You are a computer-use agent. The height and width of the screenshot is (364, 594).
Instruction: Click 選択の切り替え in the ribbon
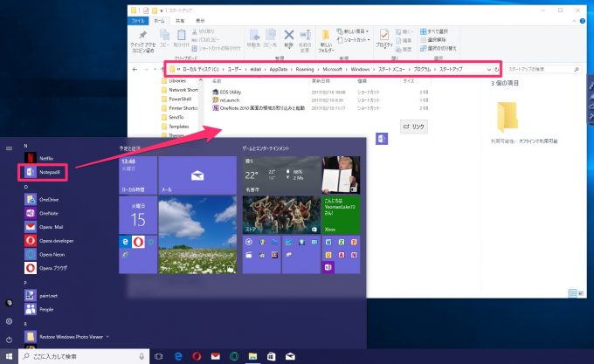438,48
